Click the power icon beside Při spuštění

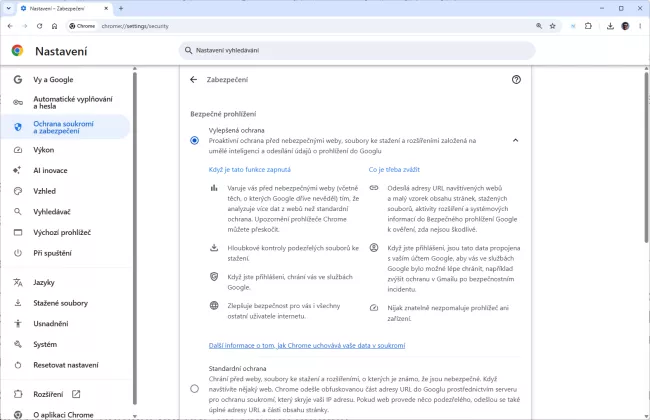click(x=18, y=253)
